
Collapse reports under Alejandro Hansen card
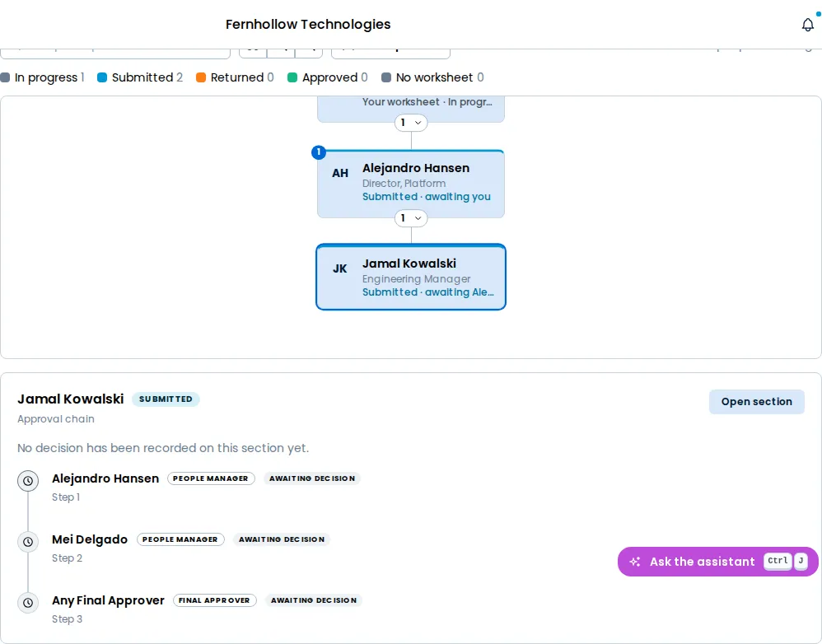tap(411, 218)
